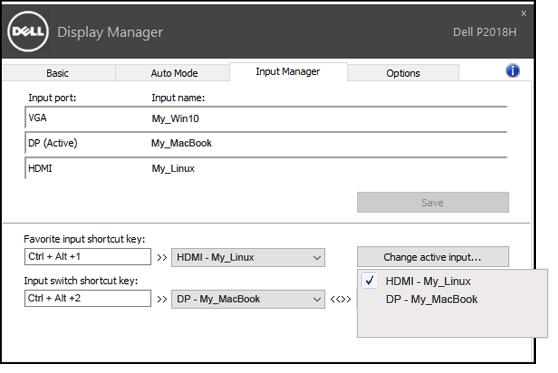This screenshot has width=558, height=373.
Task: Select the Input Manager tab
Action: (288, 72)
